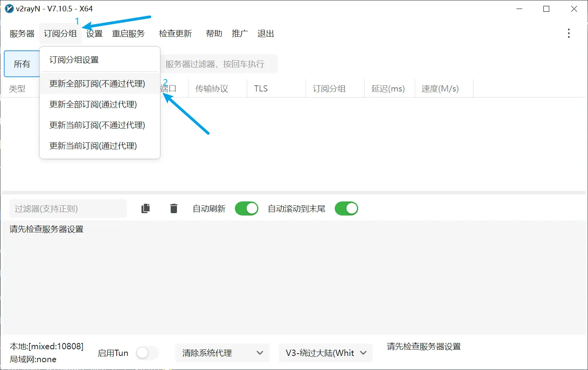Screen dimensions: 588x370
Task: Sort by the 传输协议 column header
Action: point(217,88)
